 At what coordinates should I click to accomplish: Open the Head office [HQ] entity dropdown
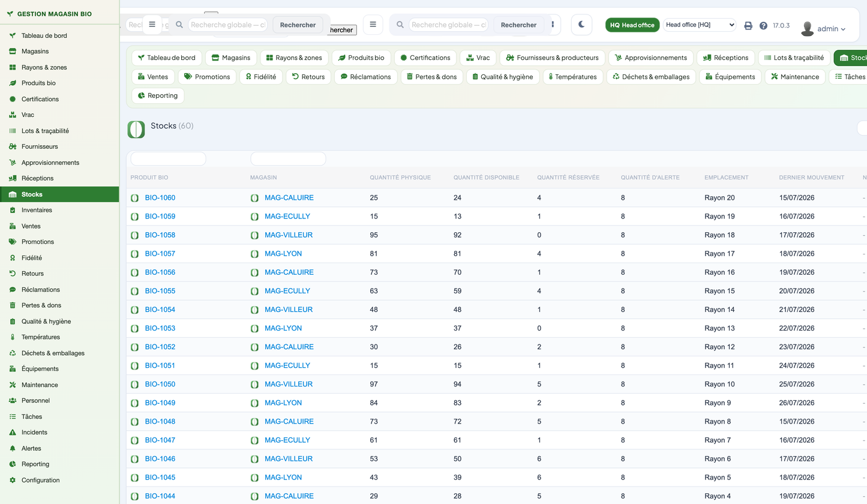[700, 25]
